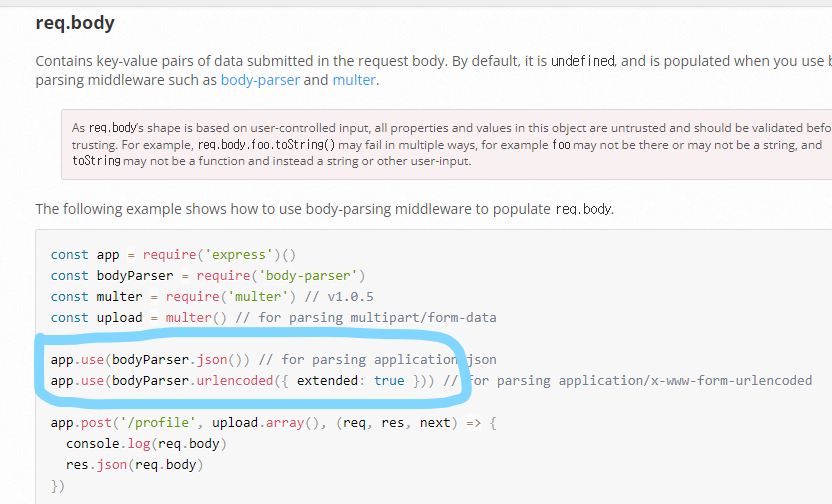Open the body-parser link
This screenshot has width=832, height=504.
click(260, 80)
